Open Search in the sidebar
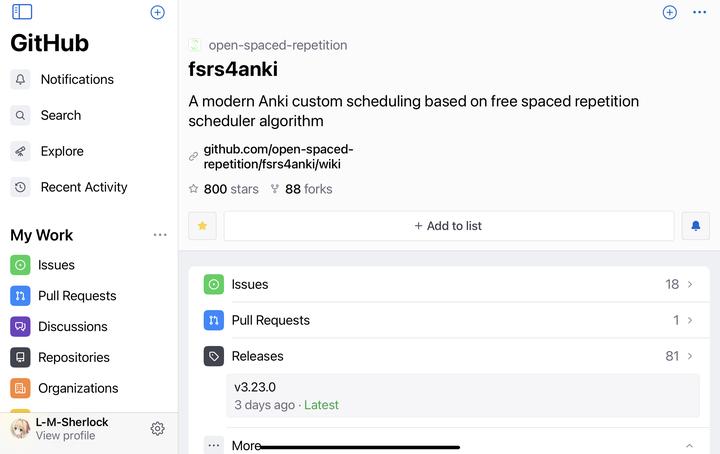This screenshot has height=454, width=720. [60, 115]
